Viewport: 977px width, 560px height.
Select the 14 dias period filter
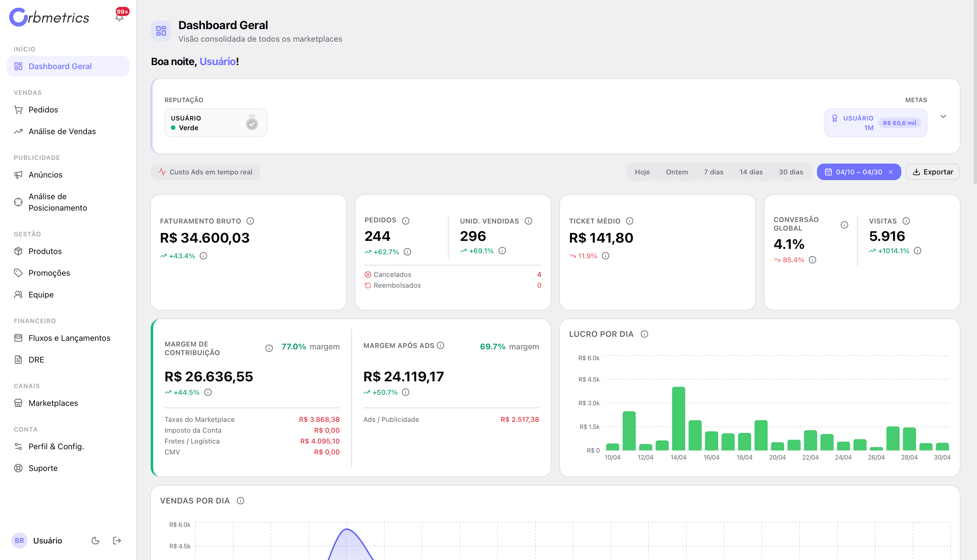(x=751, y=172)
